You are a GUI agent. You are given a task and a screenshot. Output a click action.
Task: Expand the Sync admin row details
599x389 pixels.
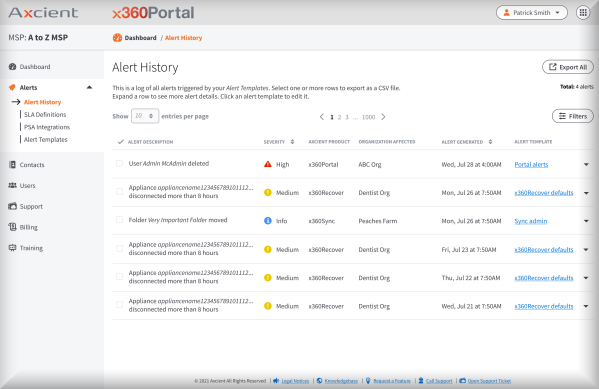point(586,221)
